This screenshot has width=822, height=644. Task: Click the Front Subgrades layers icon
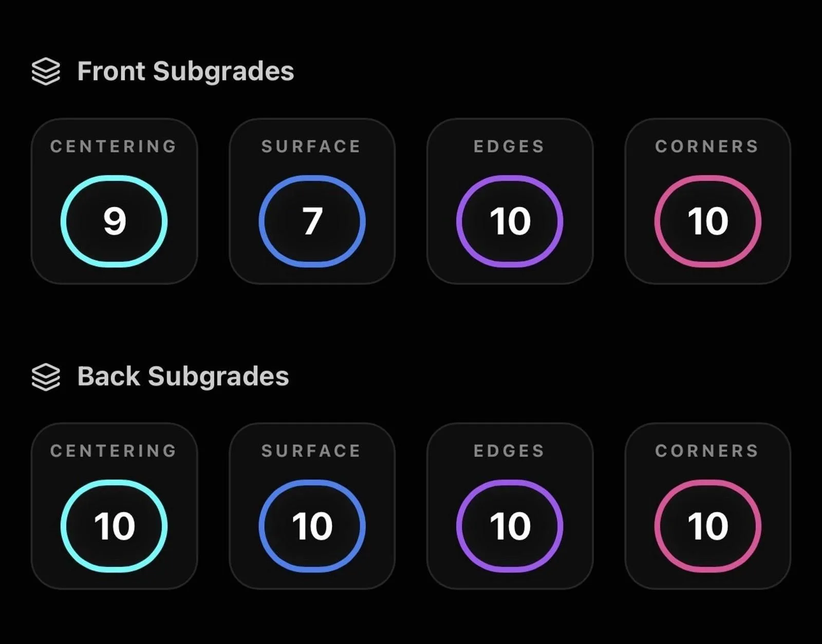(x=46, y=71)
